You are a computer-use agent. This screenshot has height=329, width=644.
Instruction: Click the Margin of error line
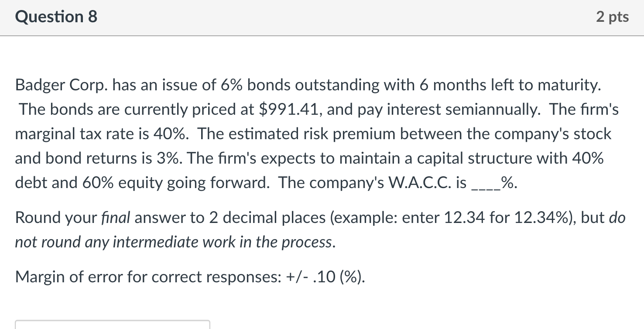190,277
